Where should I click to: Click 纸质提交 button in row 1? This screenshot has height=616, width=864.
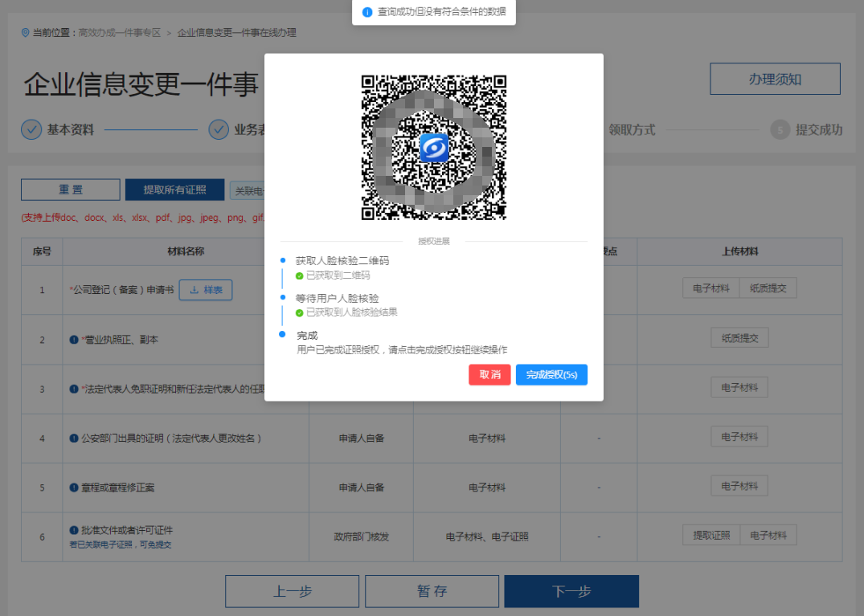768,288
